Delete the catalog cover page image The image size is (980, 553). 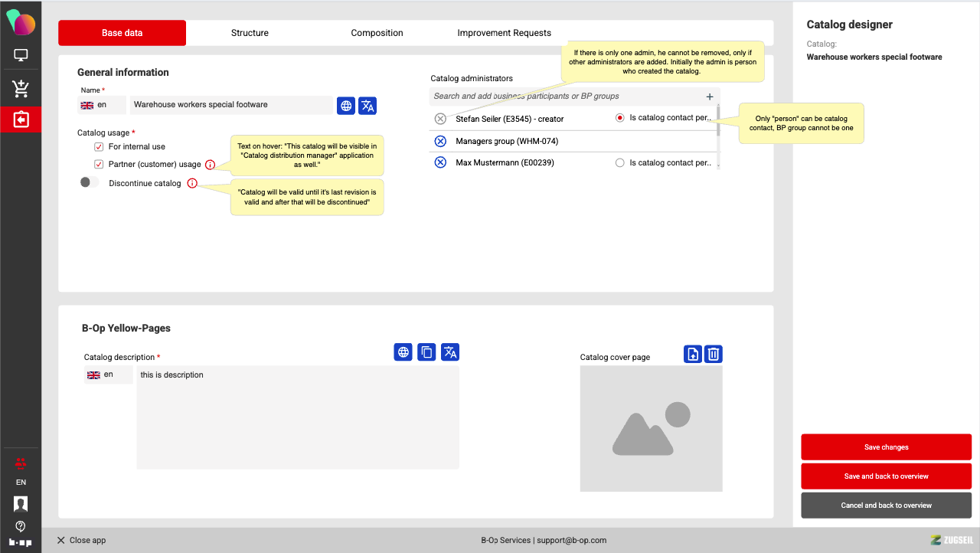[713, 354]
